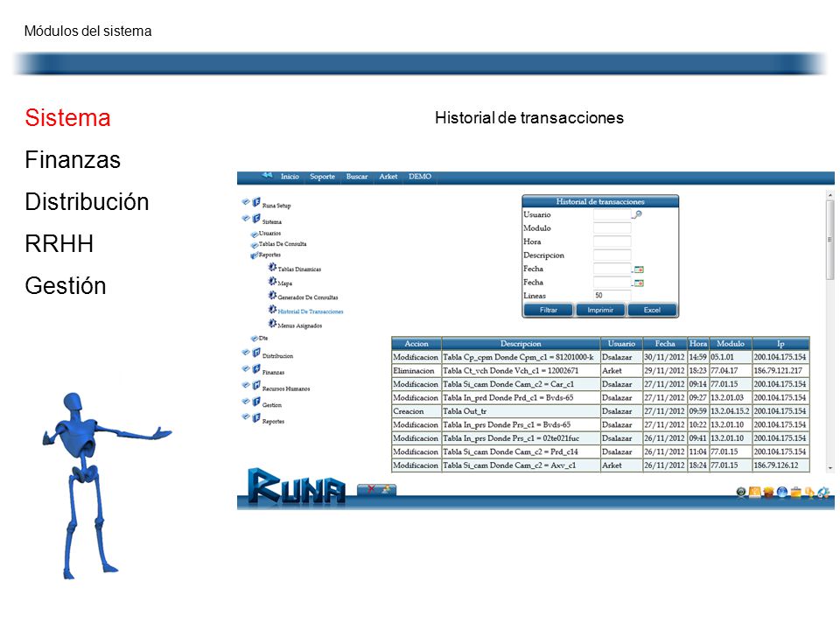The image size is (840, 630).
Task: Click the Finanzas module book icon
Action: [256, 369]
